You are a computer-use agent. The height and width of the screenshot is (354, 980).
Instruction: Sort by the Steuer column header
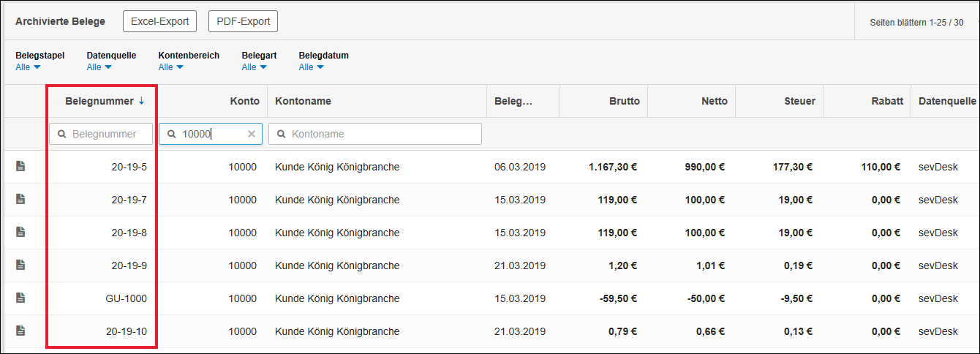click(798, 101)
